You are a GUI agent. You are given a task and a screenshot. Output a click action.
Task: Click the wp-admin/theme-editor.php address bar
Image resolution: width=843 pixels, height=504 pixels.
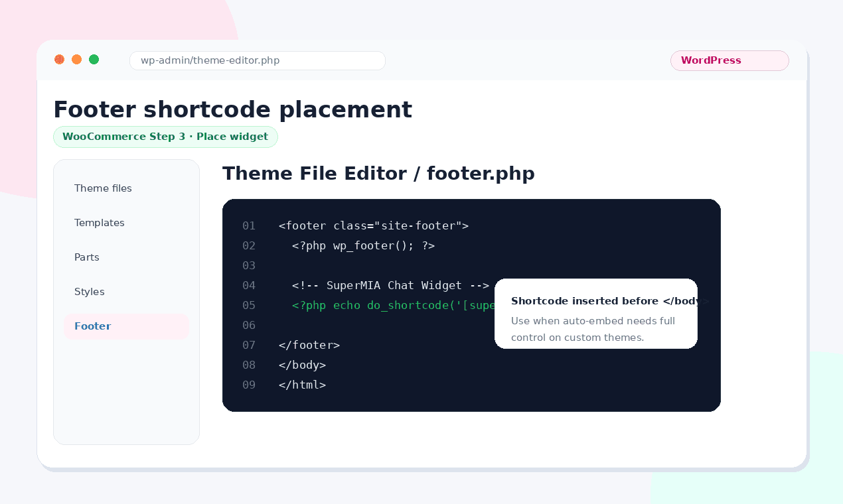(258, 60)
